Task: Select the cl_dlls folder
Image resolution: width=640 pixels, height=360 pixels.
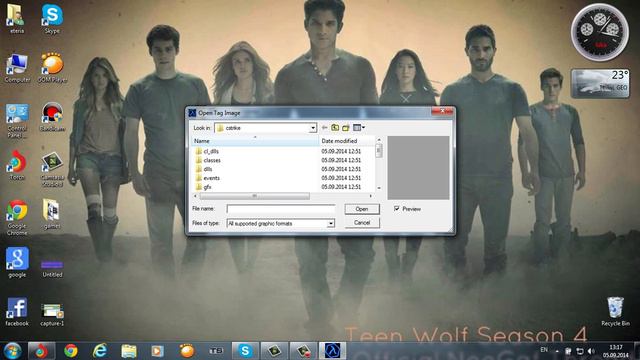Action: click(x=211, y=151)
